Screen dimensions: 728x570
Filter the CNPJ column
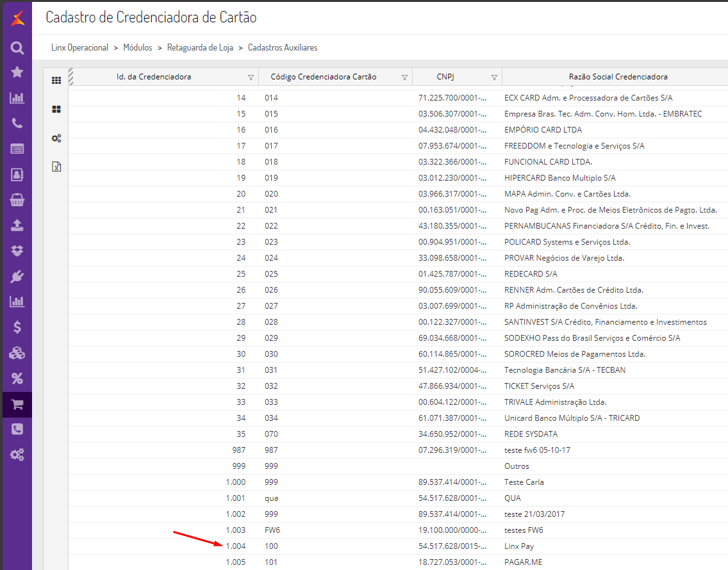point(495,77)
